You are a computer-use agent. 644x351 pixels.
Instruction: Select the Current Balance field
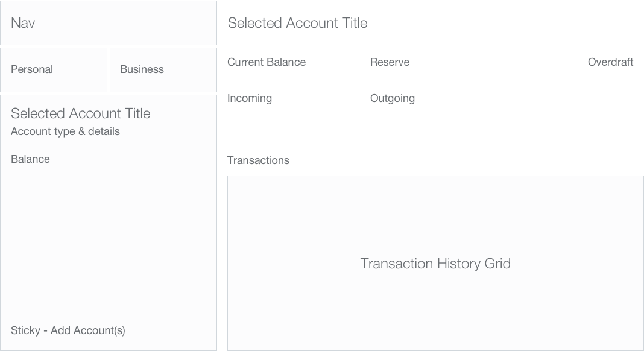267,62
